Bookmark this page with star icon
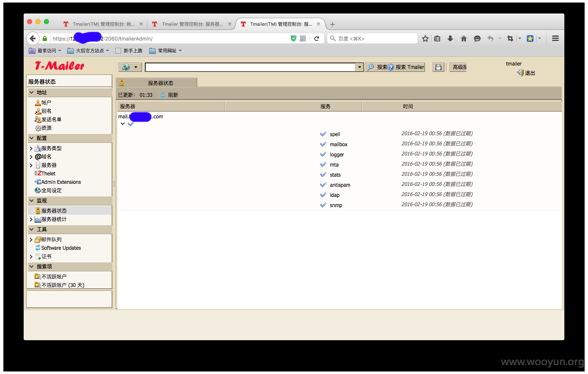The height and width of the screenshot is (374, 588). (x=425, y=38)
